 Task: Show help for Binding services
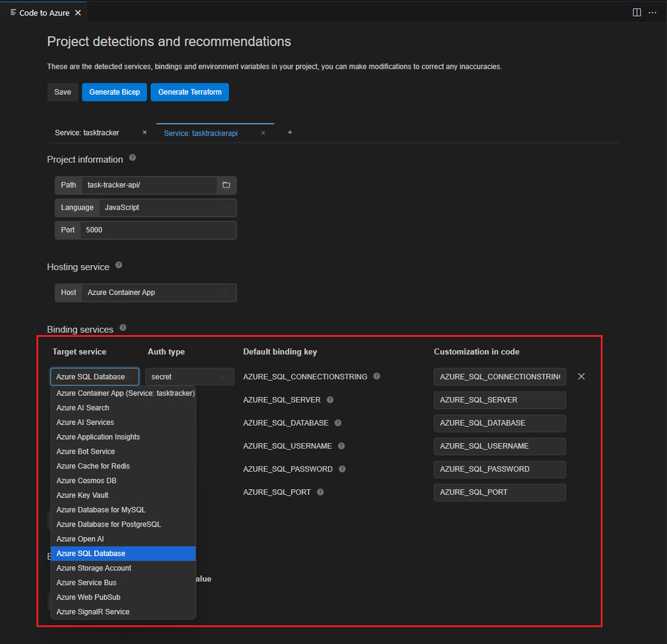(x=123, y=328)
